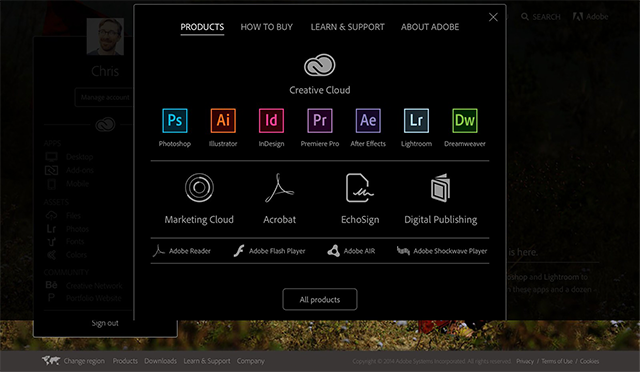Select the Illustrator Ai icon
The width and height of the screenshot is (640, 372).
coord(223,120)
